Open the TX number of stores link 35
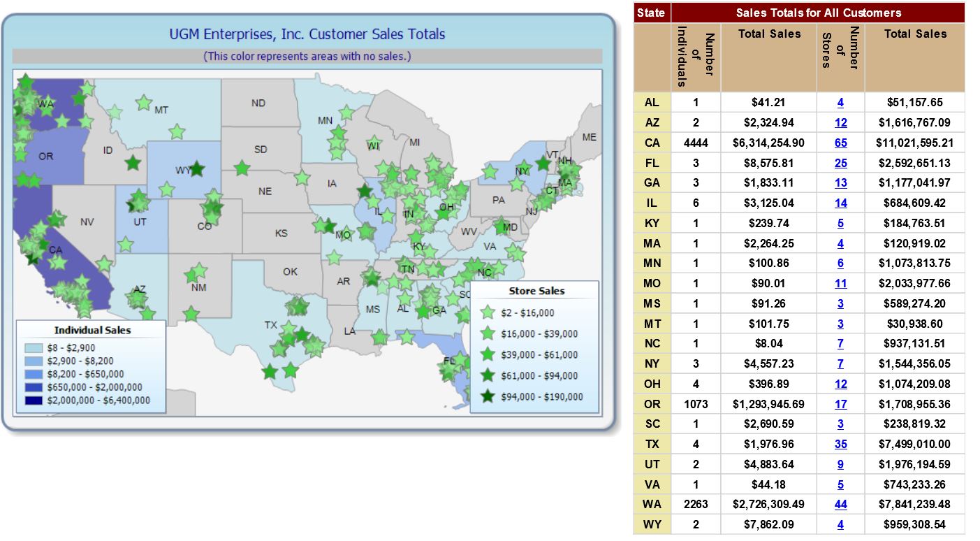The width and height of the screenshot is (980, 541). click(x=840, y=445)
